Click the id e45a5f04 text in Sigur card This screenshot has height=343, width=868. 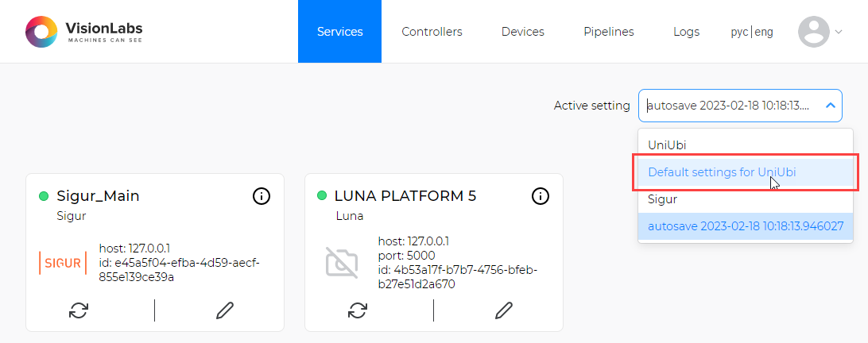tap(180, 269)
